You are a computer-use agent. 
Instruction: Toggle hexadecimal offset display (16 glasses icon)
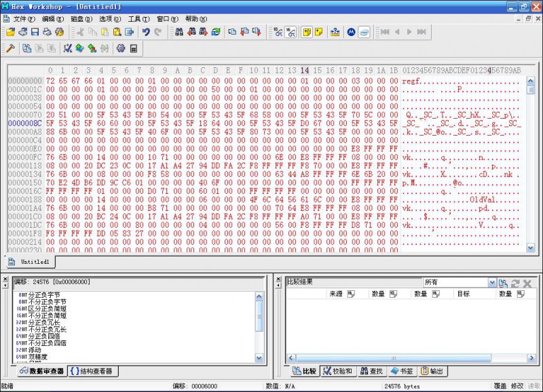[x=291, y=32]
